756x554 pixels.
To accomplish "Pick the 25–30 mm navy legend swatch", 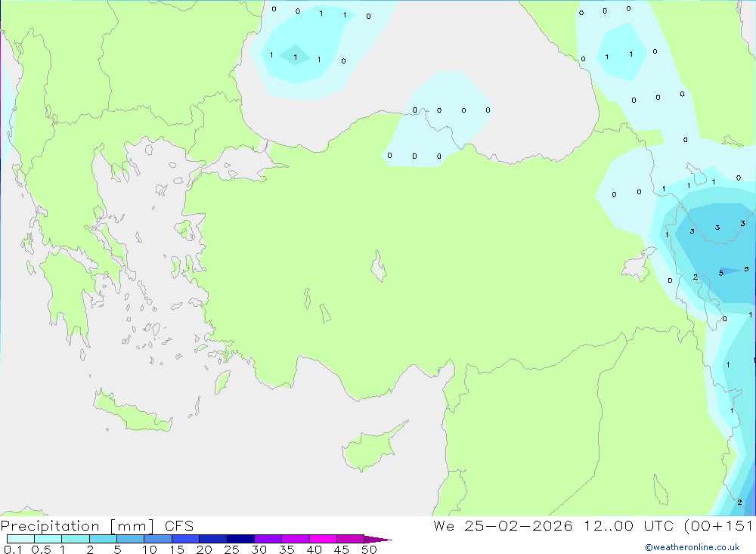I will click(x=240, y=539).
